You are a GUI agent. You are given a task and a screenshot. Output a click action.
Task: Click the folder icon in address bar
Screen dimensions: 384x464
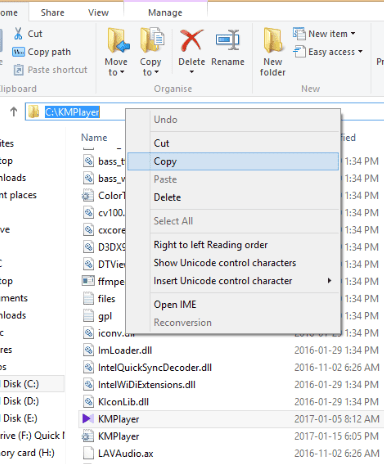coord(33,112)
